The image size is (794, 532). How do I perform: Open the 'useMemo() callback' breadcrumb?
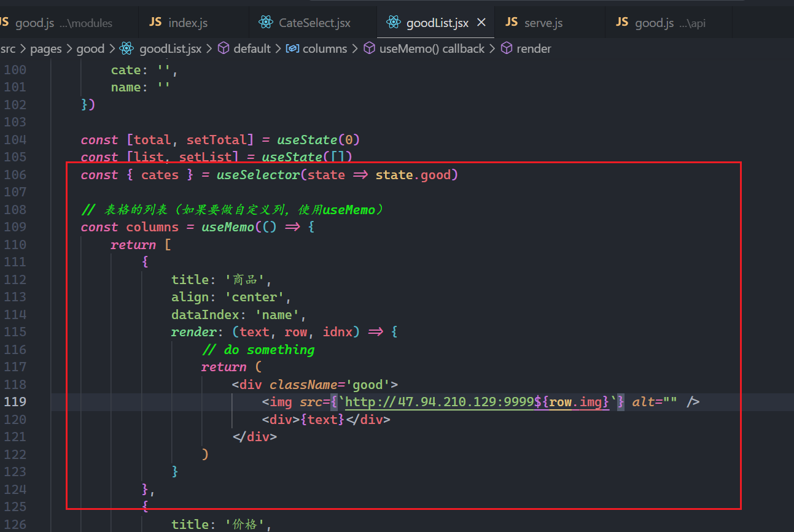tap(432, 48)
